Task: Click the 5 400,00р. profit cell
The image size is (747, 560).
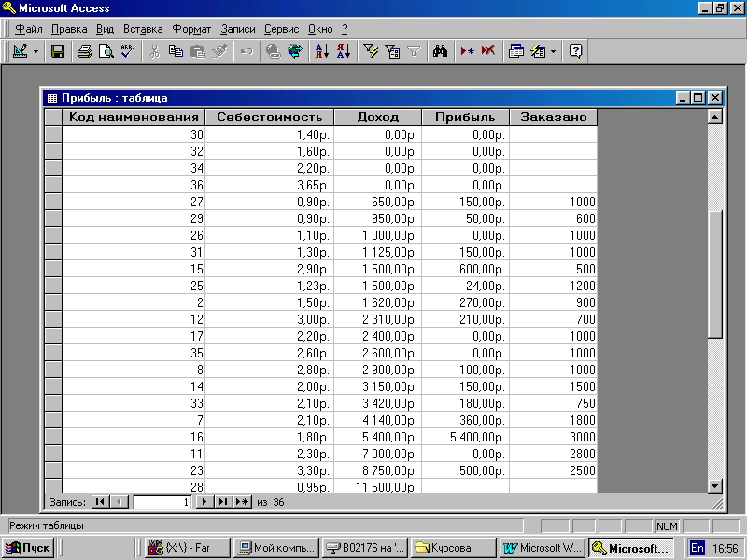Action: click(x=465, y=437)
